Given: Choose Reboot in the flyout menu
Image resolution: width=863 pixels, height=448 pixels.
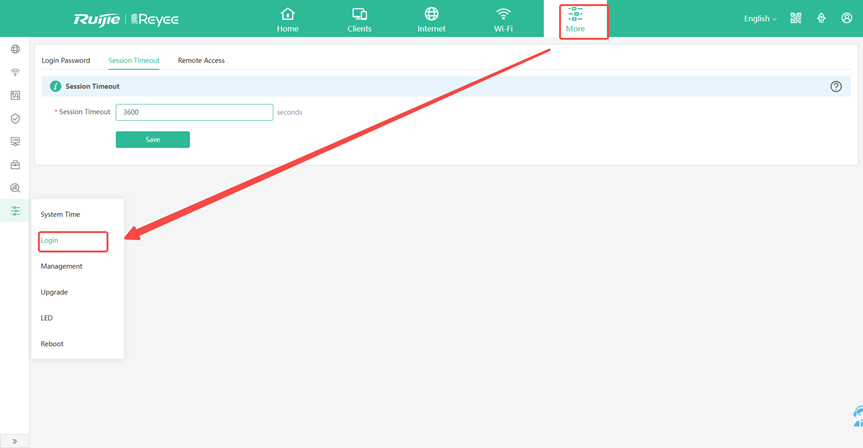Looking at the screenshot, I should click(52, 344).
